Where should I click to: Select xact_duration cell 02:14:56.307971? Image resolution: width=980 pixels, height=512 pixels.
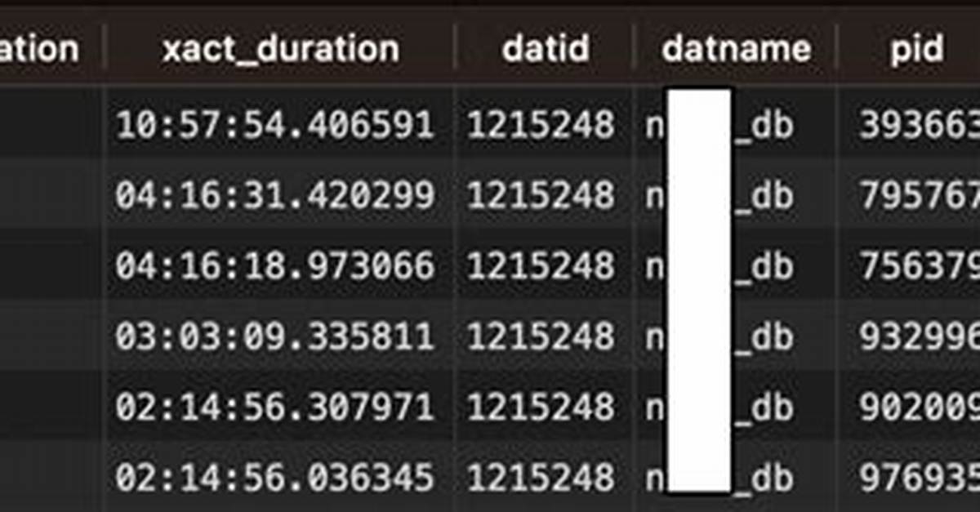(274, 407)
